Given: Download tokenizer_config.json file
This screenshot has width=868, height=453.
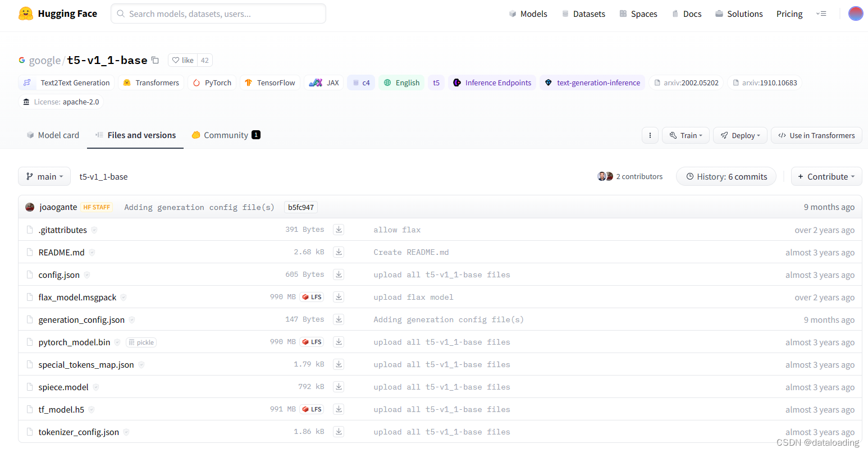Looking at the screenshot, I should [339, 431].
